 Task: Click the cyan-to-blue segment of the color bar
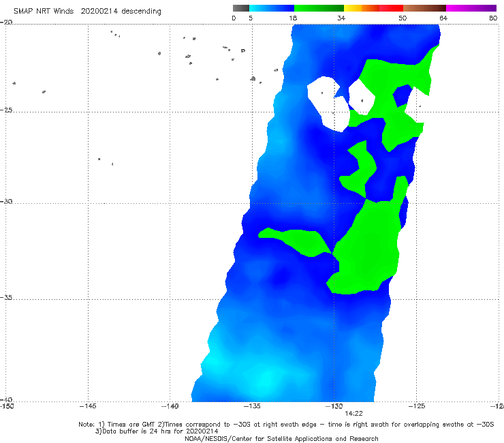(x=272, y=8)
